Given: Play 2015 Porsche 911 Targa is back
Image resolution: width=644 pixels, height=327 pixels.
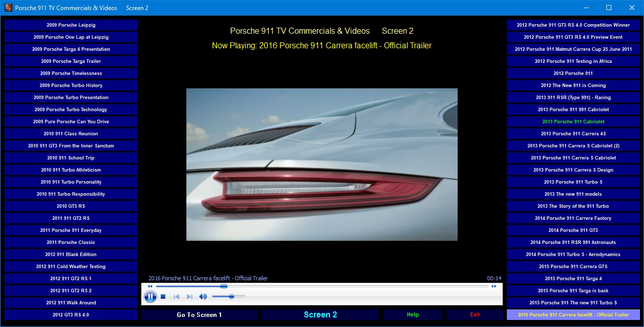Looking at the screenshot, I should 573,291.
